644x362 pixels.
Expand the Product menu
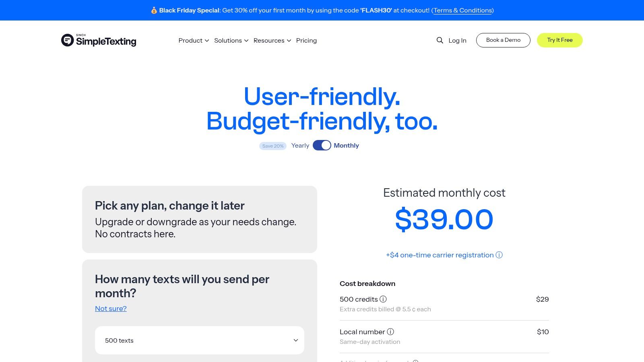click(194, 40)
